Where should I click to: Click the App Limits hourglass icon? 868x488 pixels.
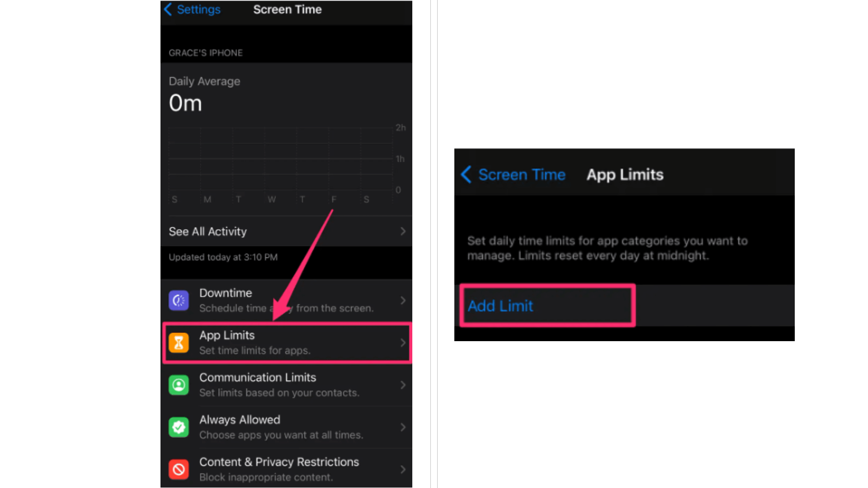179,342
